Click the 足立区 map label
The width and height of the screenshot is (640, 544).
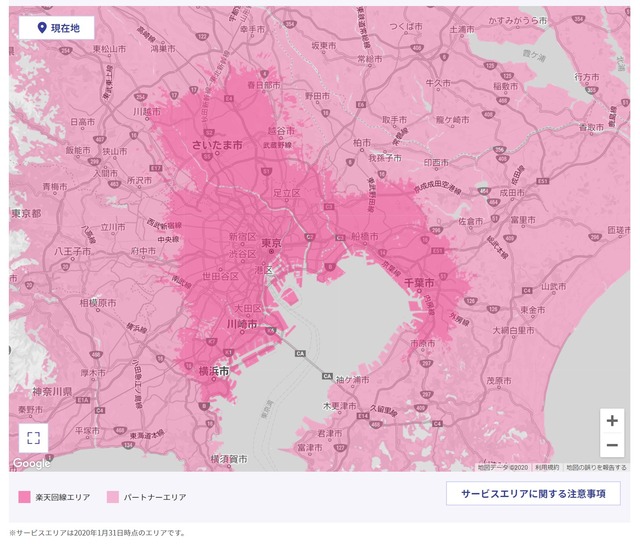tap(287, 193)
